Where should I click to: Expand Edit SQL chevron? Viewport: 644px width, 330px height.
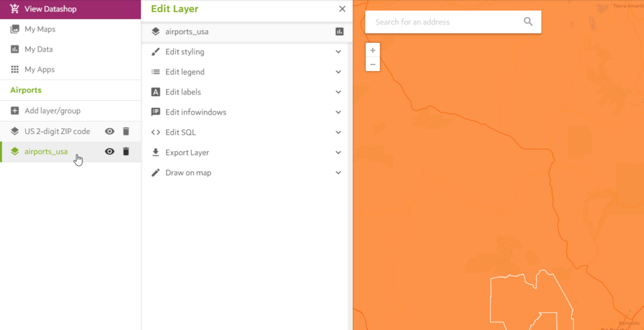click(338, 132)
